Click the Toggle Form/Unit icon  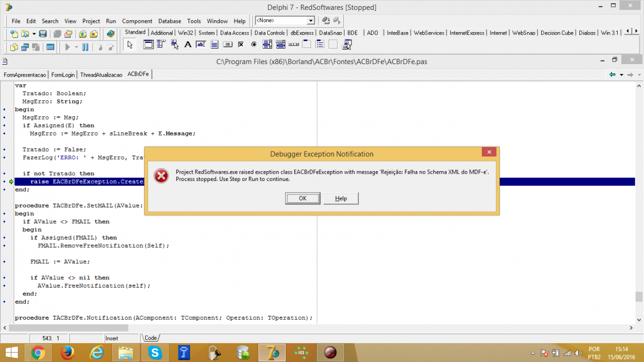pos(36,47)
